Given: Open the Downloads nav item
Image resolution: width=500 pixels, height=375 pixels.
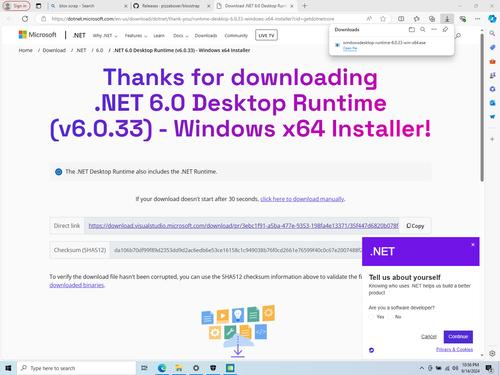Looking at the screenshot, I should [206, 35].
